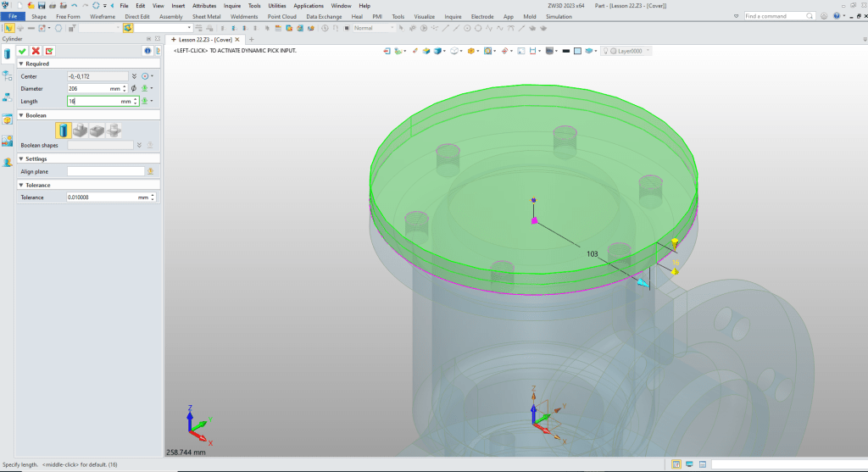
Task: Select the second Boolean operation icon (Add)
Action: tap(80, 130)
